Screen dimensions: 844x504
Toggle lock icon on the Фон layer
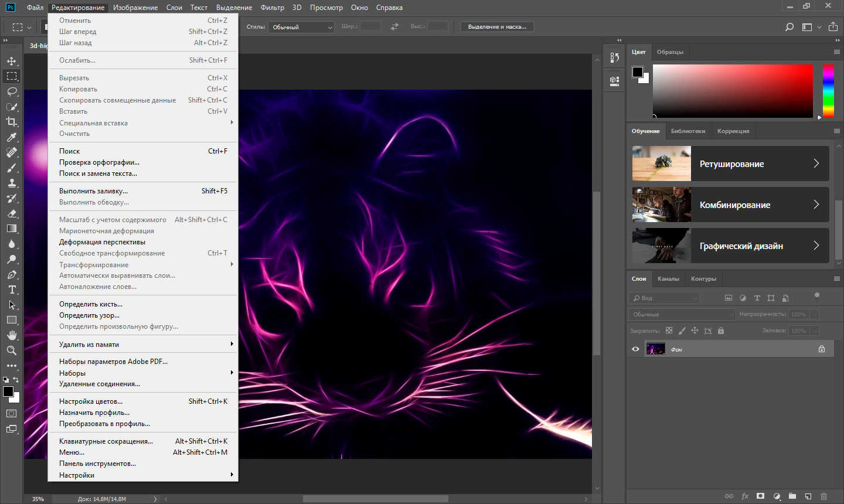822,349
